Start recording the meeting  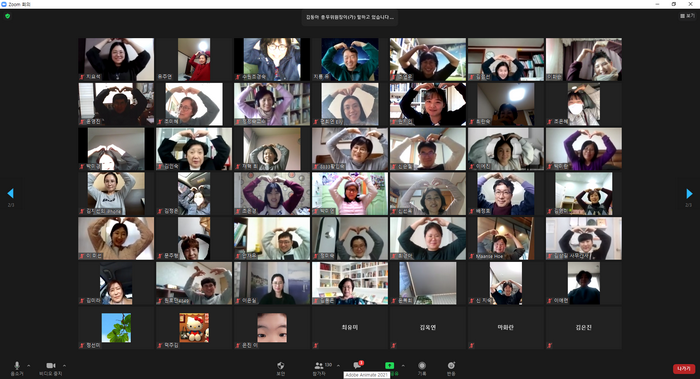(422, 368)
